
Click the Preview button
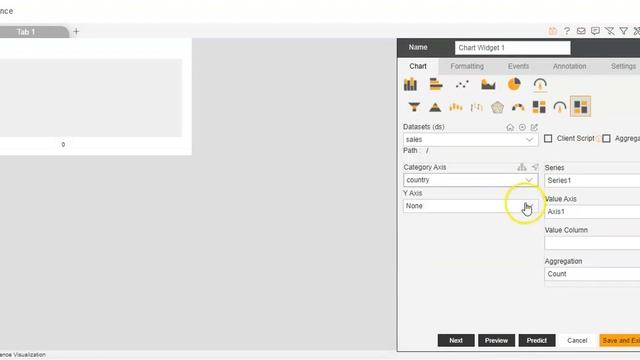click(496, 340)
